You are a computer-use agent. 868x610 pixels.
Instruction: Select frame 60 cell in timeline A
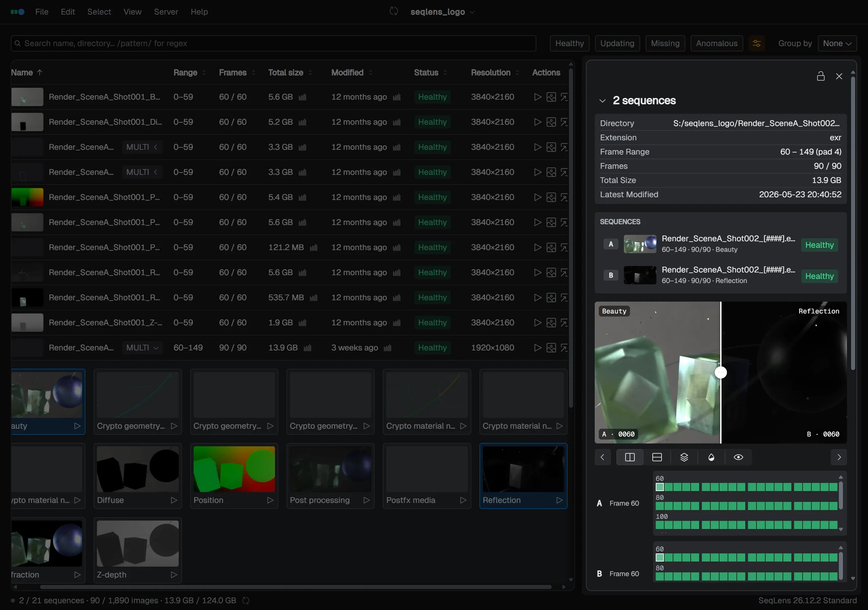(x=660, y=487)
